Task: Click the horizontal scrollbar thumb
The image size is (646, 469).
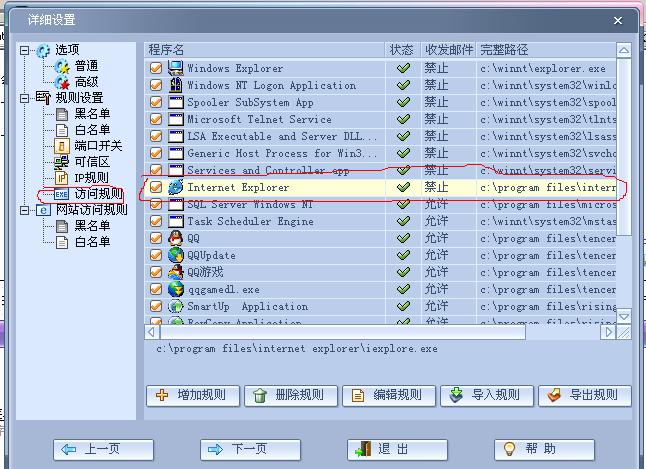Action: 343,332
